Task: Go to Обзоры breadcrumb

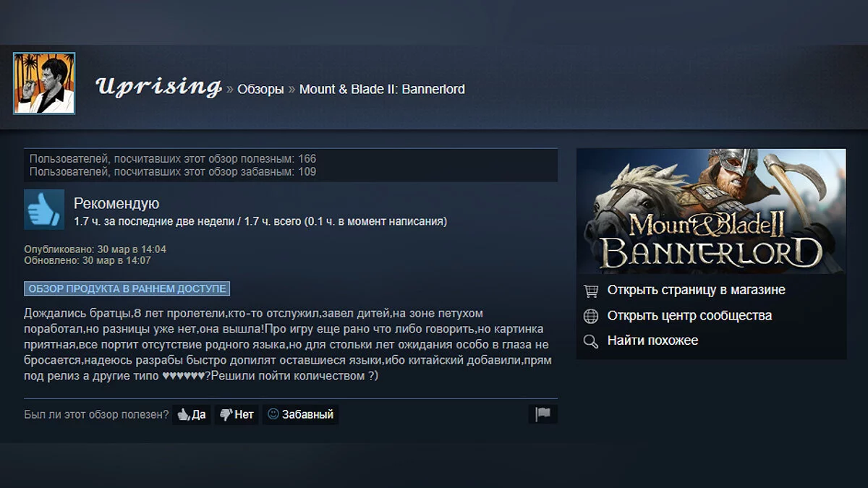Action: click(260, 90)
